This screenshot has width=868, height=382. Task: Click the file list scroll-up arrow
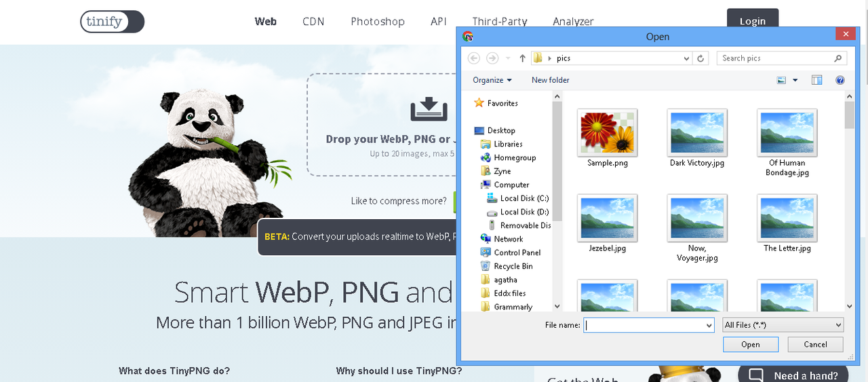tap(849, 96)
